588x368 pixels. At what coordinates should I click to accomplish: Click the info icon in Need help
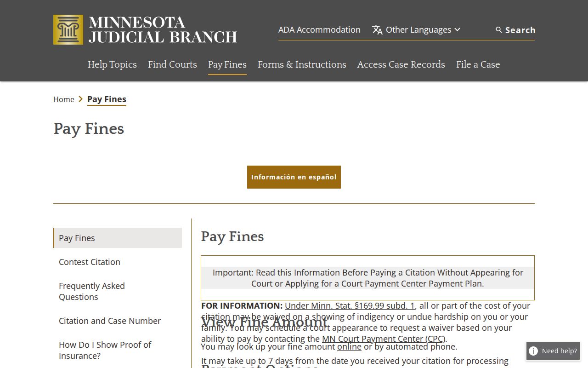(x=533, y=351)
